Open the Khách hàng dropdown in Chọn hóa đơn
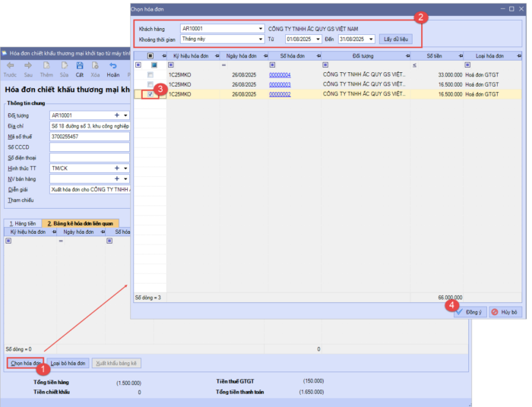The width and height of the screenshot is (532, 407). point(261,28)
